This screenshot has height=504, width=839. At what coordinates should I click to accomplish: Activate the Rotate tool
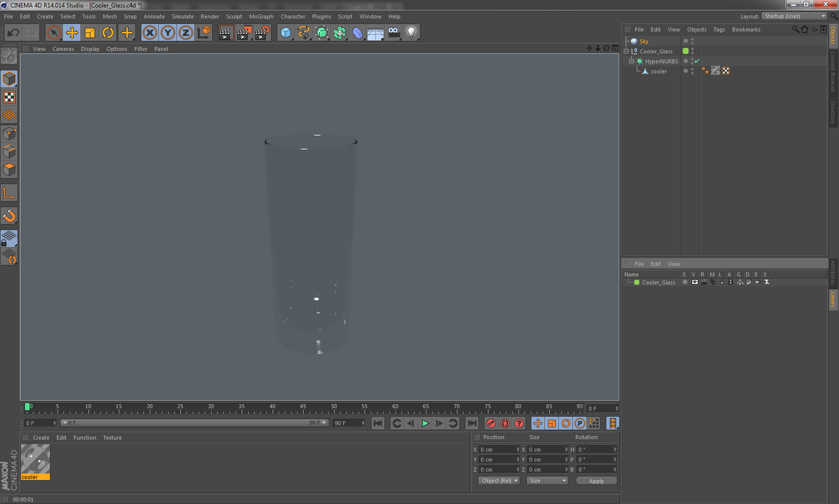[108, 33]
